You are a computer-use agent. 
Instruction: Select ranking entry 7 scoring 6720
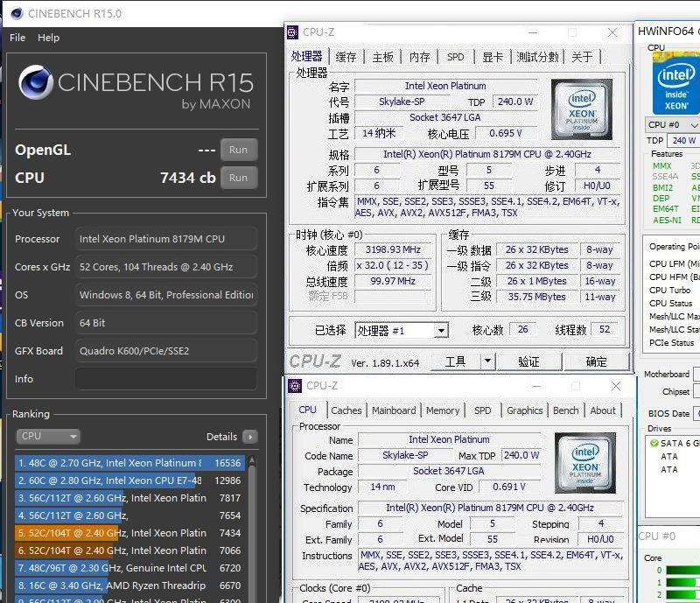tap(129, 568)
